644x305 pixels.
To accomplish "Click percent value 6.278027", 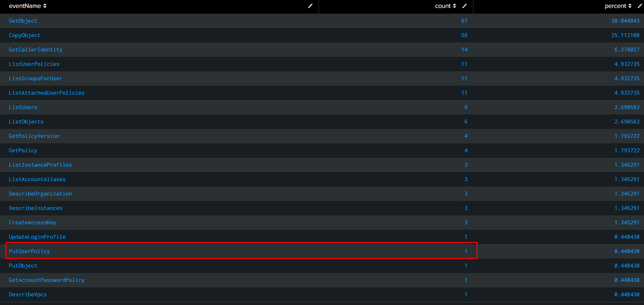I will pos(627,50).
